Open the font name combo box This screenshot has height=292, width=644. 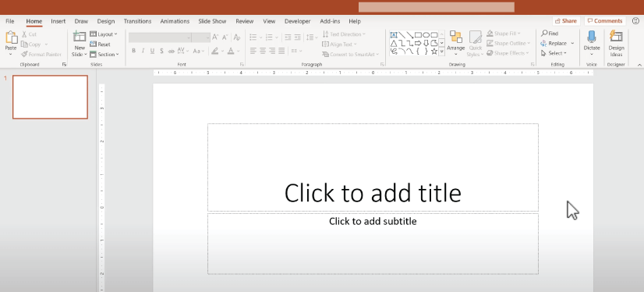point(160,37)
